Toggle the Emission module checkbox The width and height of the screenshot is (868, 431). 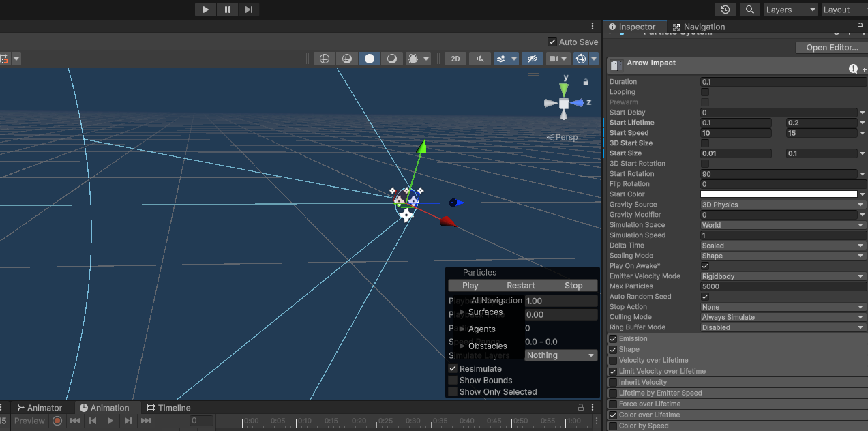[613, 339]
